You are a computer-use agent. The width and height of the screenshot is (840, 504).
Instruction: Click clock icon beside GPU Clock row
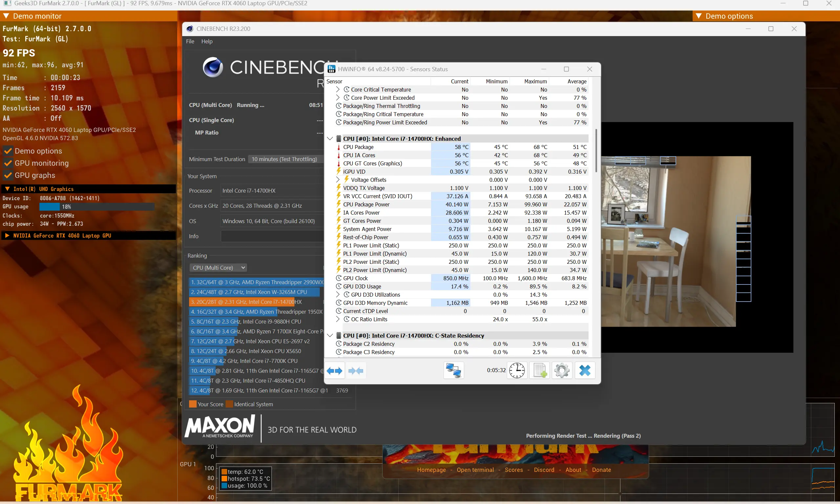pyautogui.click(x=338, y=278)
